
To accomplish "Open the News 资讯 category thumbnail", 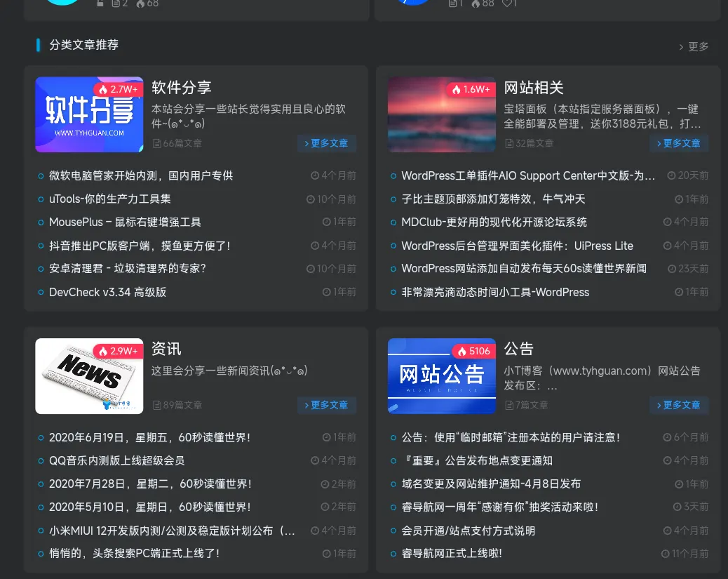I will pyautogui.click(x=89, y=376).
